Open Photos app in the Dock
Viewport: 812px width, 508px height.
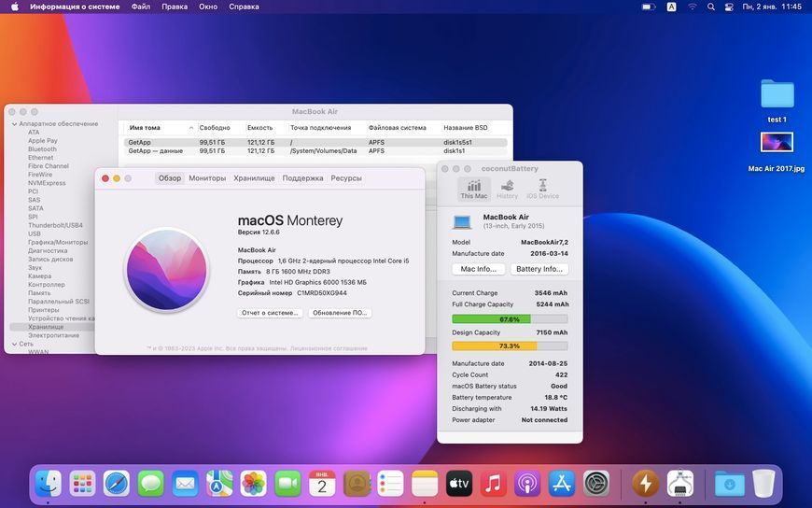[253, 484]
